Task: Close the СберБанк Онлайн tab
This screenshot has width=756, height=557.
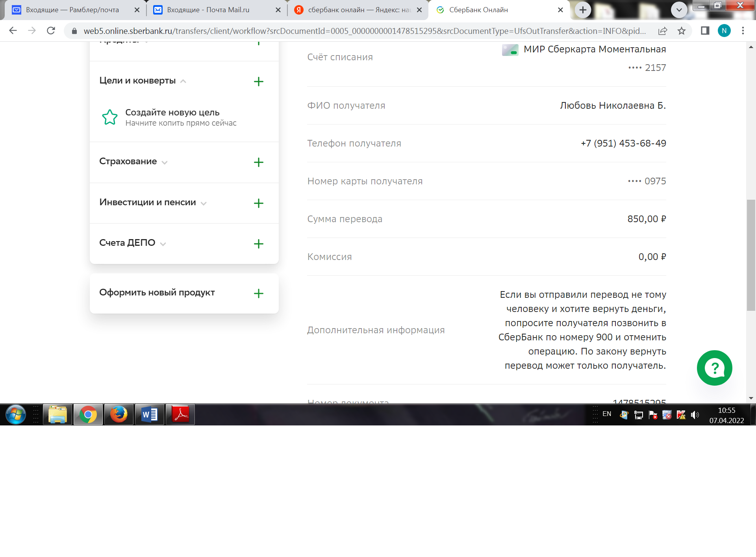Action: tap(560, 10)
